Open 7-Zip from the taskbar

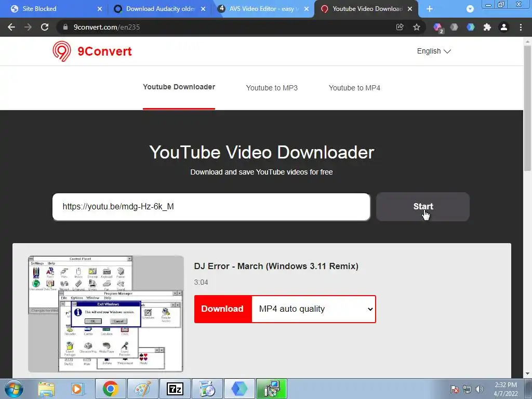pyautogui.click(x=175, y=389)
